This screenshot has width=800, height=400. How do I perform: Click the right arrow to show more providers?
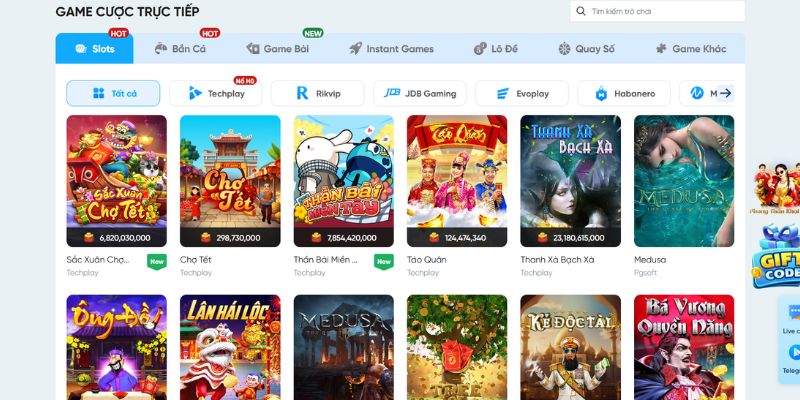[726, 93]
